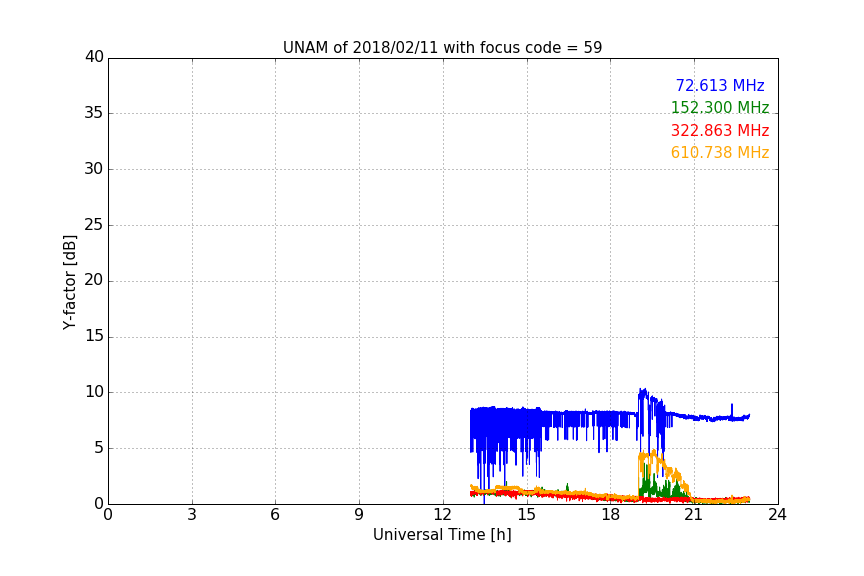Click the x-axis tick label '24'
The height and width of the screenshot is (576, 864).
(x=777, y=515)
